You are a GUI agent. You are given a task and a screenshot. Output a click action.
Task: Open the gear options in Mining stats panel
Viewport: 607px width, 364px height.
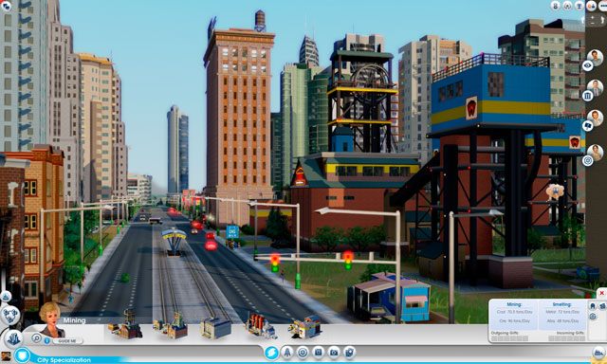tap(593, 317)
